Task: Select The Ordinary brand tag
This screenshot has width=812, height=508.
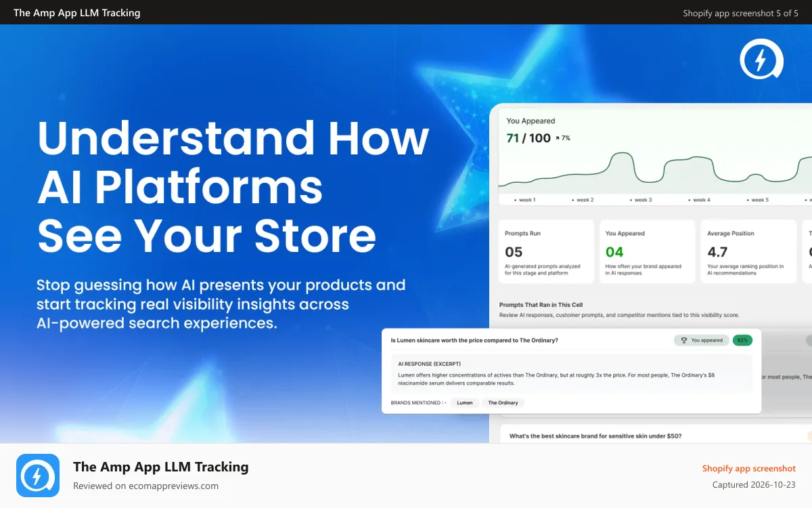Action: pyautogui.click(x=503, y=402)
